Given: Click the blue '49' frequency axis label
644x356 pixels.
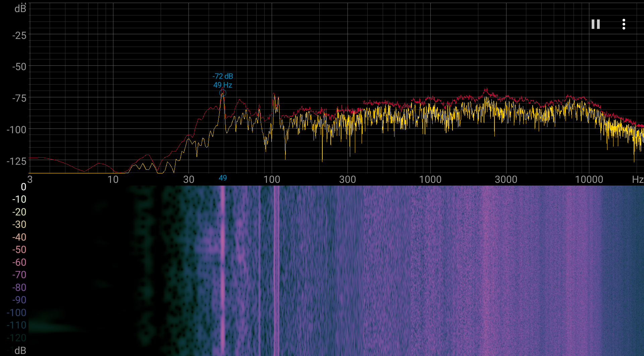Looking at the screenshot, I should (x=223, y=178).
